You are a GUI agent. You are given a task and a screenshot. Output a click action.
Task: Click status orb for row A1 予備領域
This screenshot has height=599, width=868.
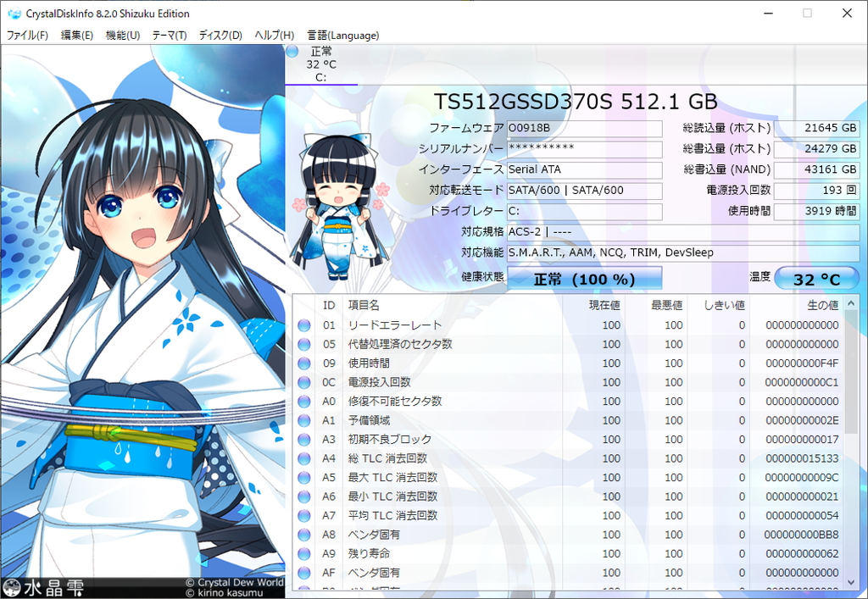[x=304, y=421]
